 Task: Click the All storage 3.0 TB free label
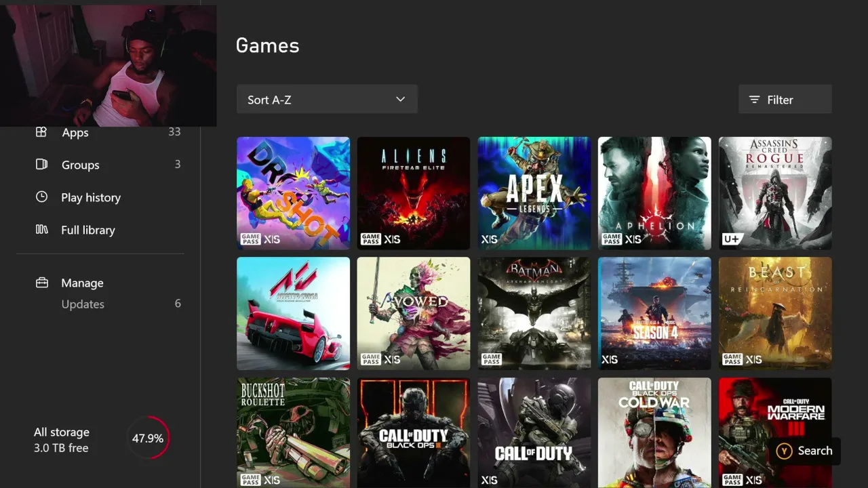(62, 440)
